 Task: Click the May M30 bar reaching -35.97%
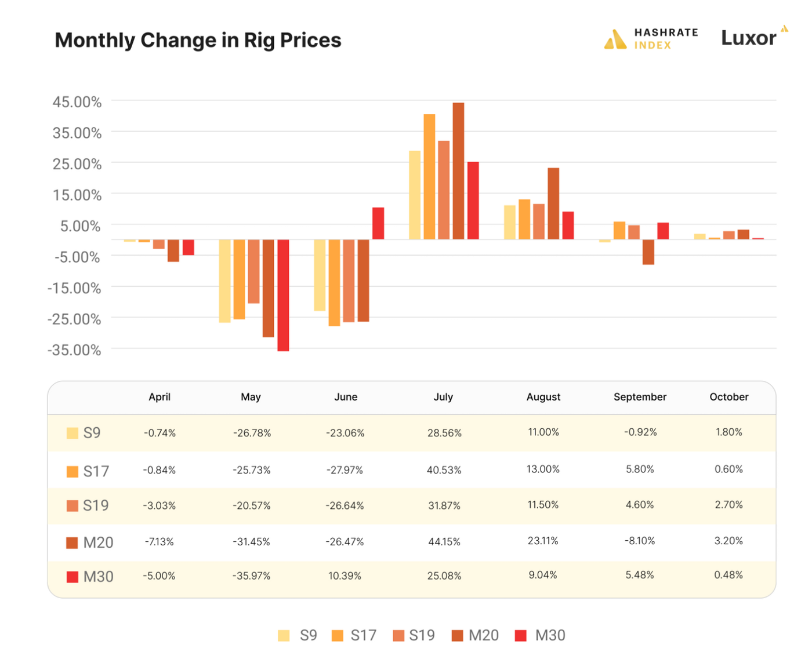[283, 295]
